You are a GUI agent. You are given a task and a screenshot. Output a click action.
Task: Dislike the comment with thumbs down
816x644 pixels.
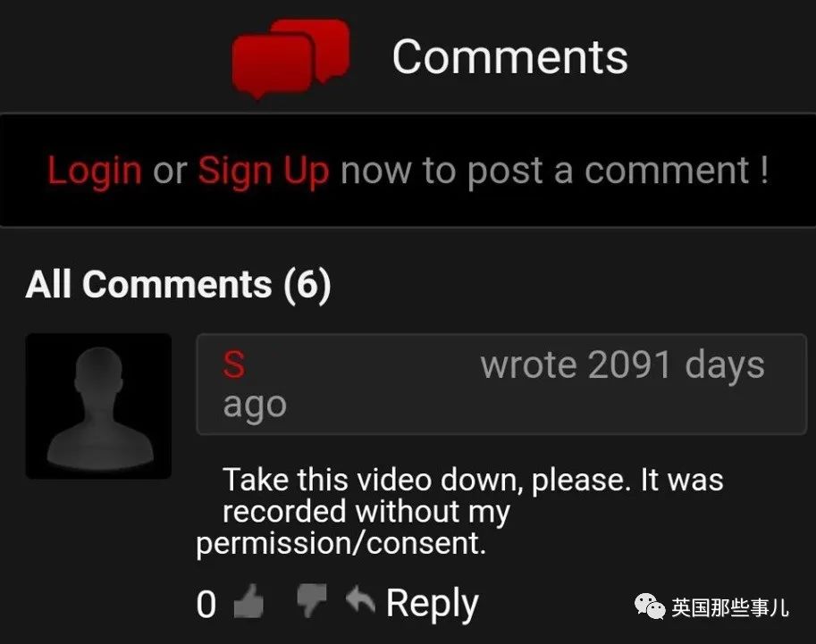[311, 599]
